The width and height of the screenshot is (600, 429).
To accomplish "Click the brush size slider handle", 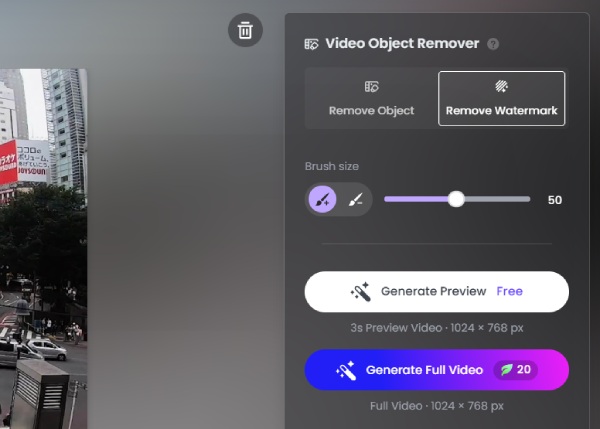I will 456,199.
